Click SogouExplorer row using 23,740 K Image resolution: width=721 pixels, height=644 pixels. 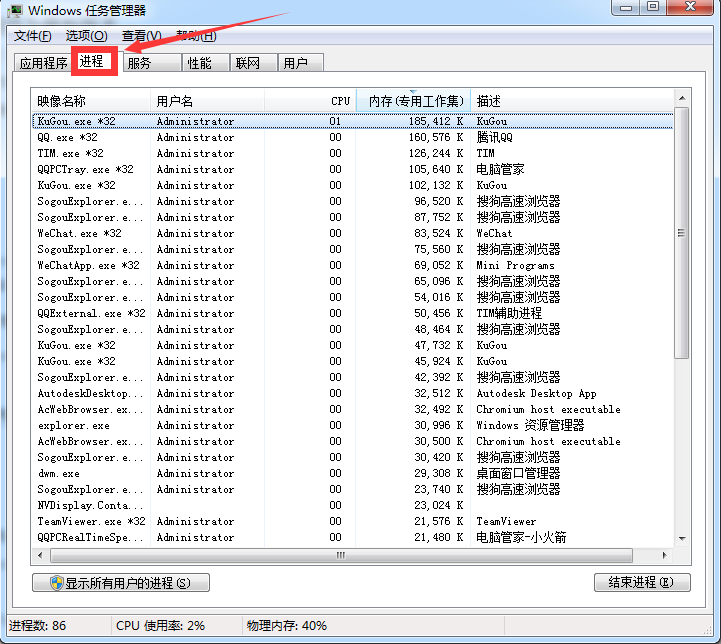point(353,490)
